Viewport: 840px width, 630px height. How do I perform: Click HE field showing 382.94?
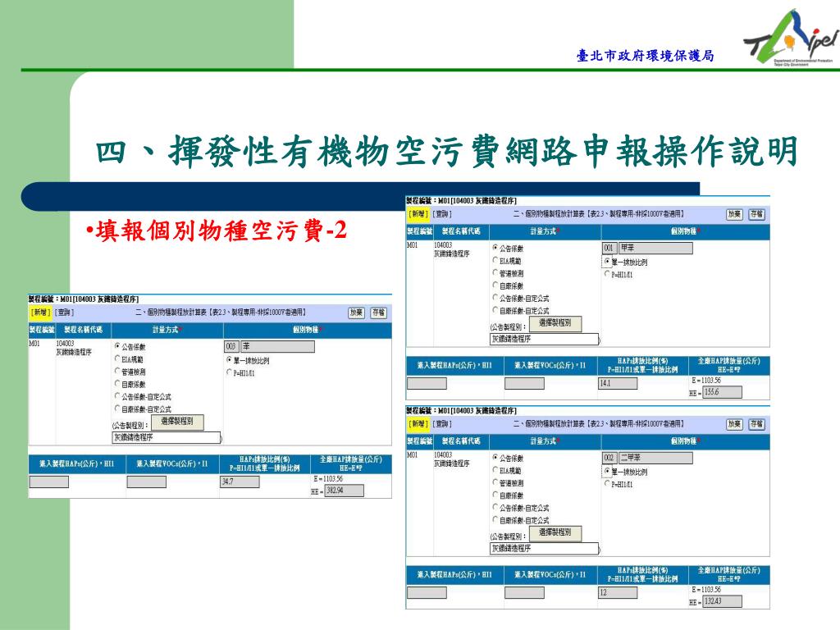pos(344,491)
